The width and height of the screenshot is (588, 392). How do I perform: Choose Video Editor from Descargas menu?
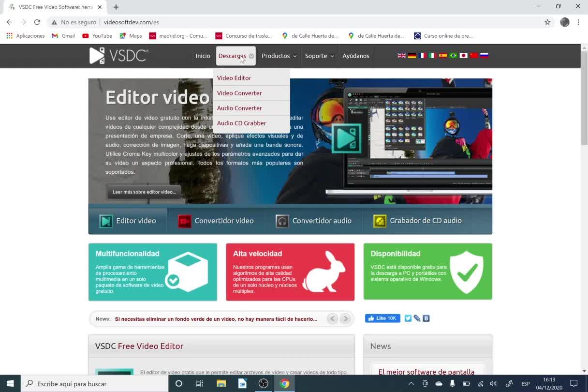(x=251, y=78)
